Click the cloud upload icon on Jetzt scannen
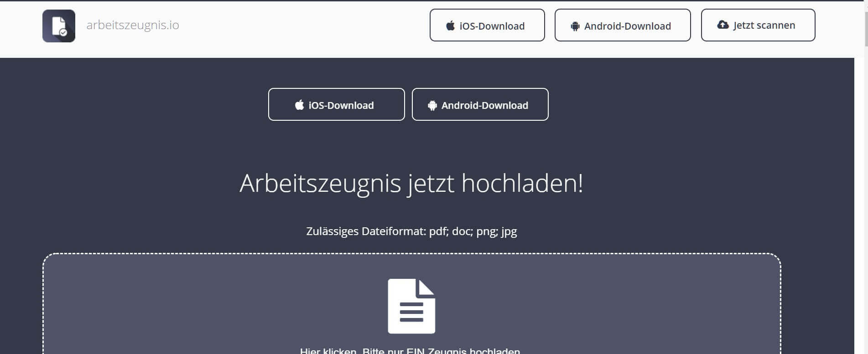The height and width of the screenshot is (354, 868). pos(723,25)
